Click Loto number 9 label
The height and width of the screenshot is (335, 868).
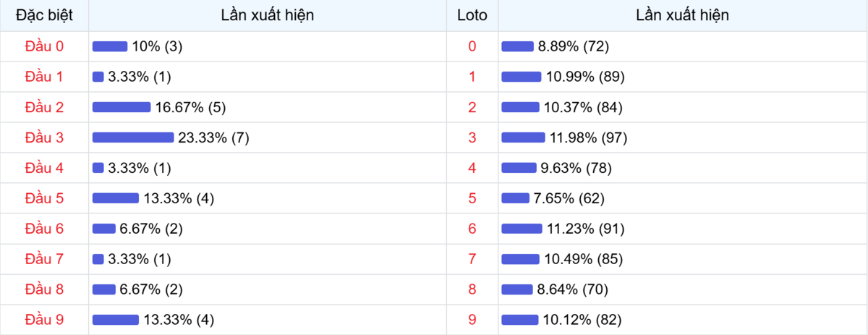tap(472, 320)
